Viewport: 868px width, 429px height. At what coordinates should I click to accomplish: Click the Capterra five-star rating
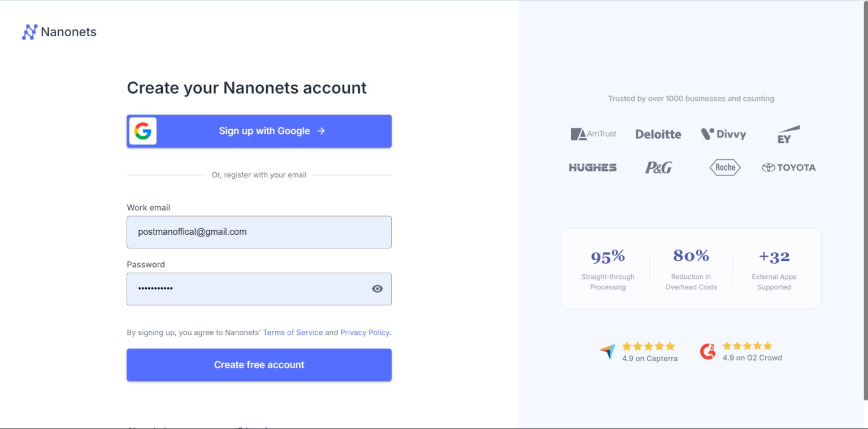[648, 346]
